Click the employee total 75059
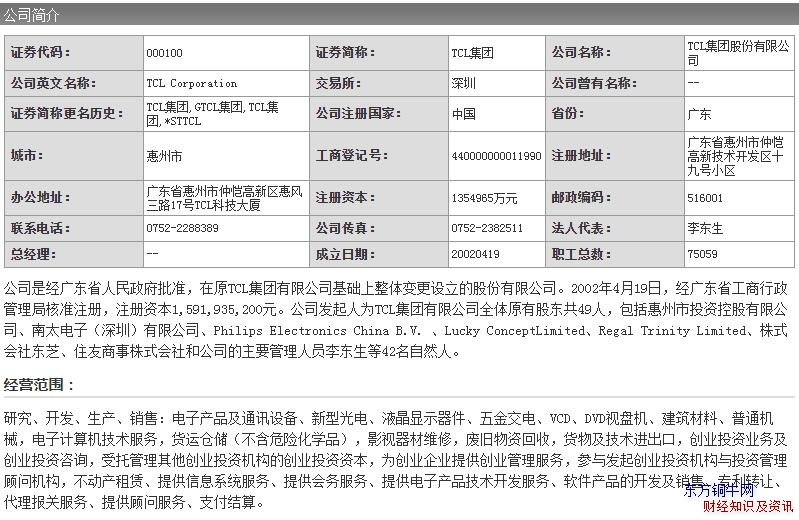This screenshot has width=799, height=520. pos(702,254)
